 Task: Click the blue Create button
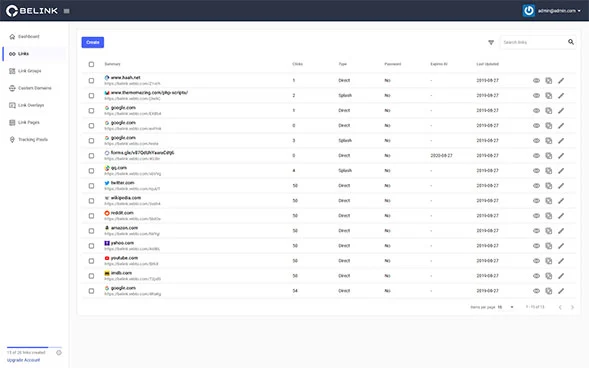[x=93, y=42]
